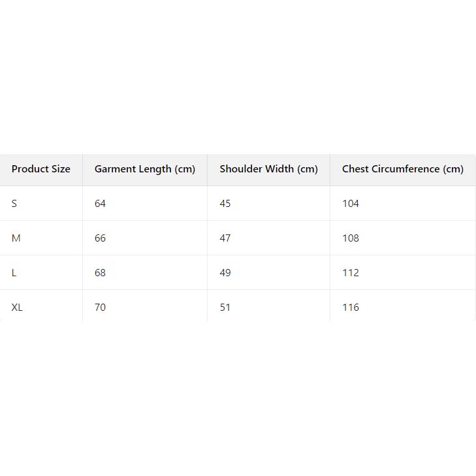
Task: Select the S size cell
Action: tap(14, 204)
